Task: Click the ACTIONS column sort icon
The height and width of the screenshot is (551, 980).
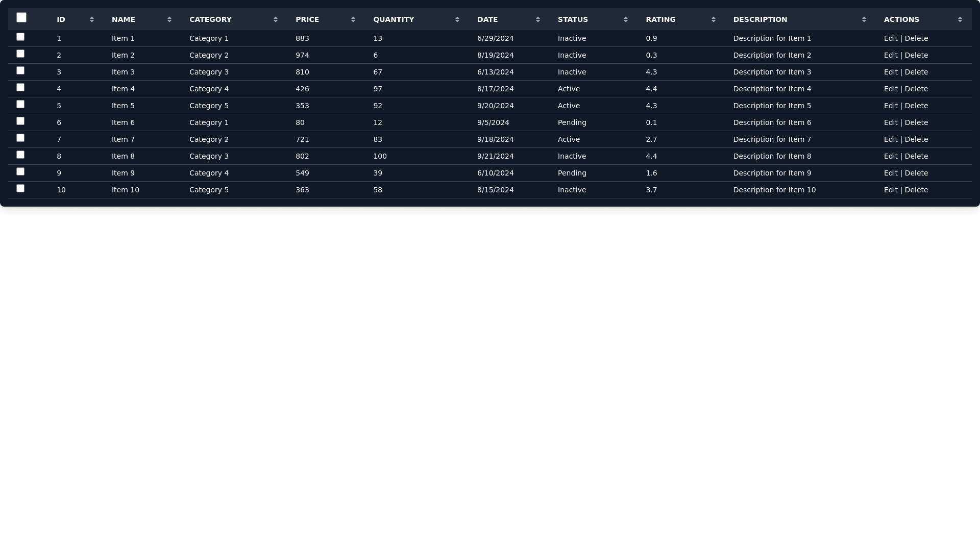Action: (x=960, y=19)
